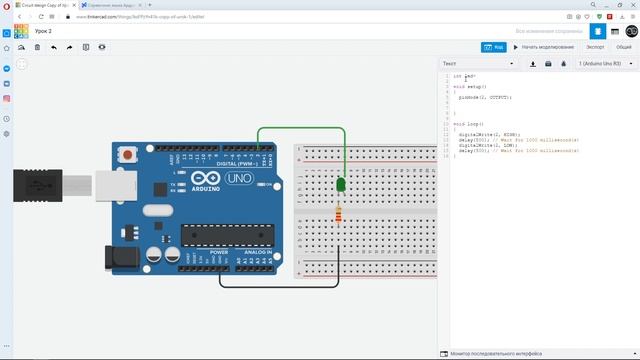Viewport: 640px width, 360px height.
Task: Select the black ground wire
Action: click(x=279, y=287)
